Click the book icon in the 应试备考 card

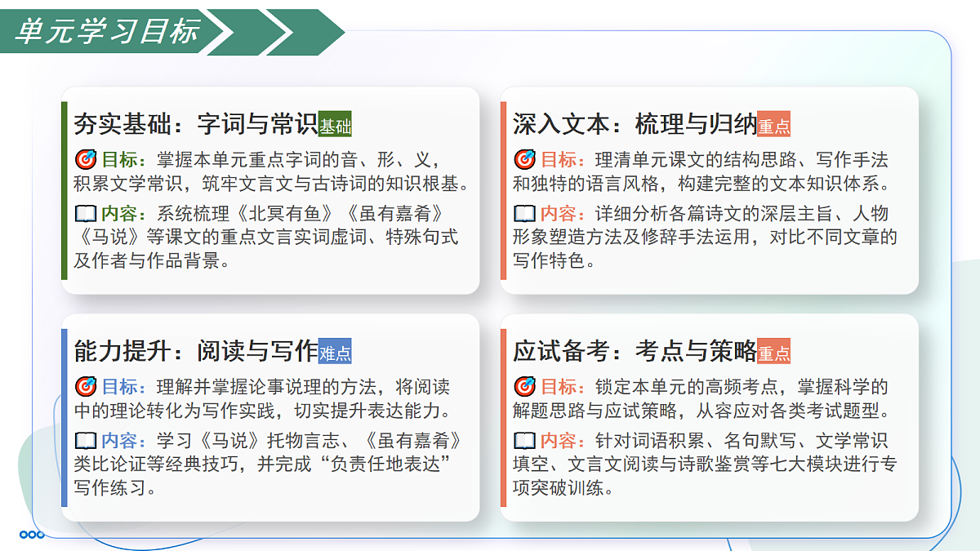pyautogui.click(x=524, y=442)
